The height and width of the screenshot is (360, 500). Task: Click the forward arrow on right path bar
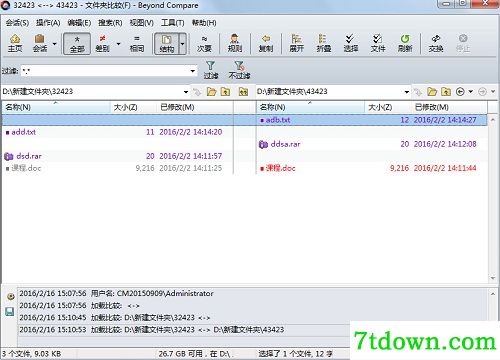[482, 91]
